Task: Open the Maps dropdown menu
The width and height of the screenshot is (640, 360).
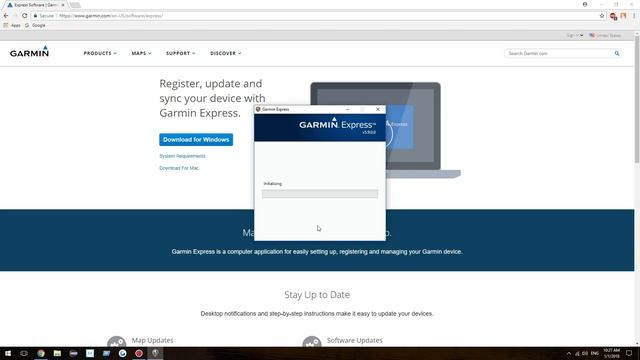Action: click(x=141, y=53)
